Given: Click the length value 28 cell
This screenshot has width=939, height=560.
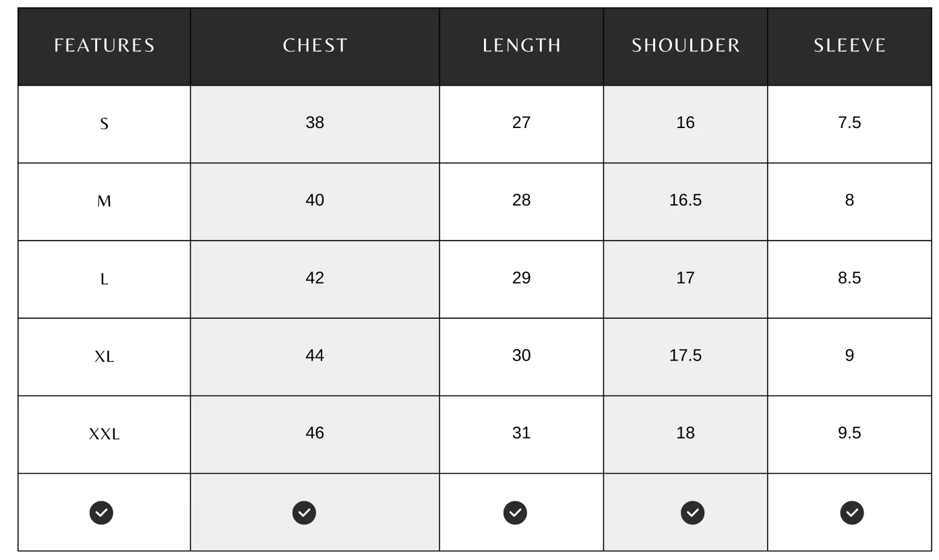Looking at the screenshot, I should 522,200.
